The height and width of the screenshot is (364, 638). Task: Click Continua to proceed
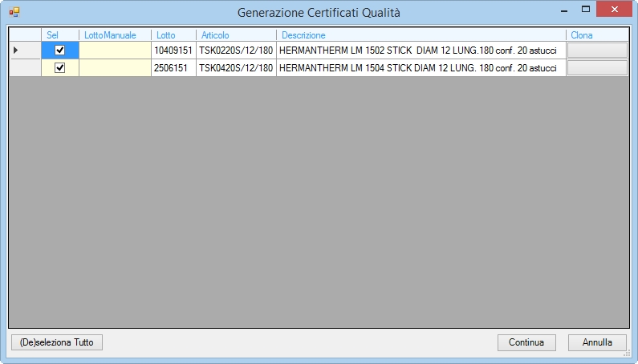click(526, 342)
